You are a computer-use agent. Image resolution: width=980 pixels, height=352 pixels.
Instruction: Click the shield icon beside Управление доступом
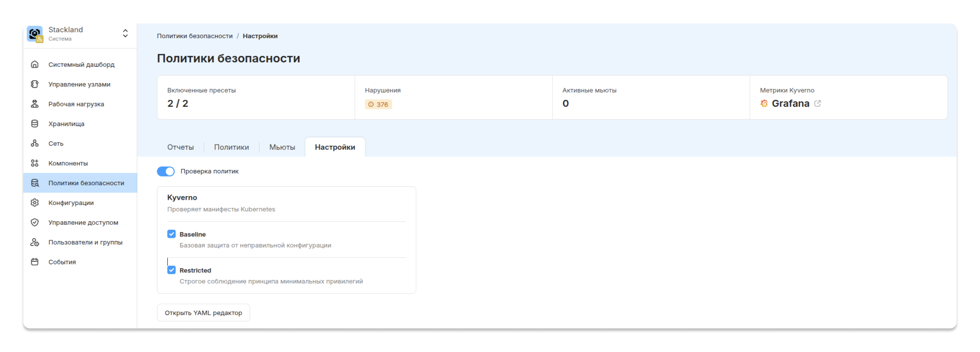(35, 223)
